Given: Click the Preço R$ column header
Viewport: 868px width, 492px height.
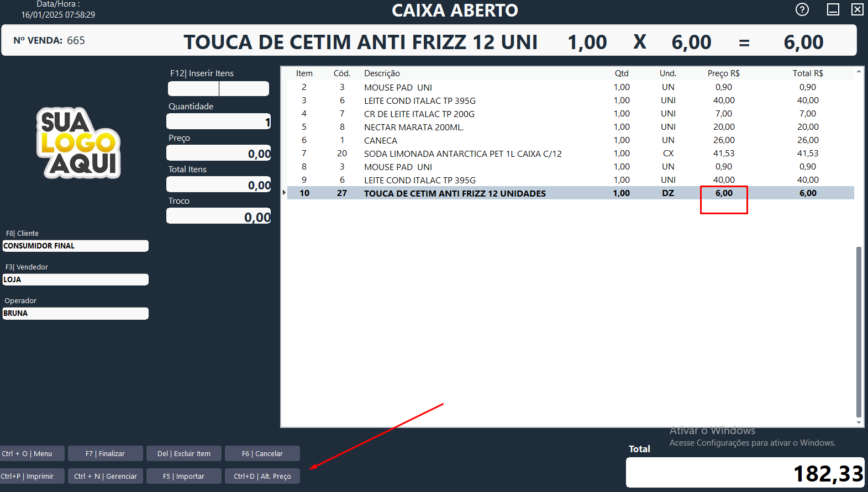Looking at the screenshot, I should point(724,73).
